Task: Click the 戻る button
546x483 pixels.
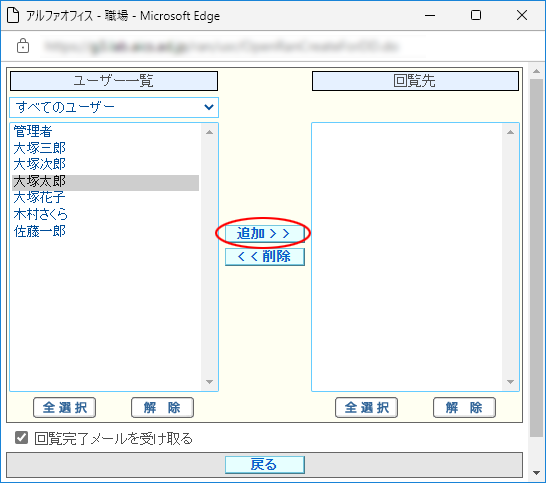Action: [x=265, y=465]
